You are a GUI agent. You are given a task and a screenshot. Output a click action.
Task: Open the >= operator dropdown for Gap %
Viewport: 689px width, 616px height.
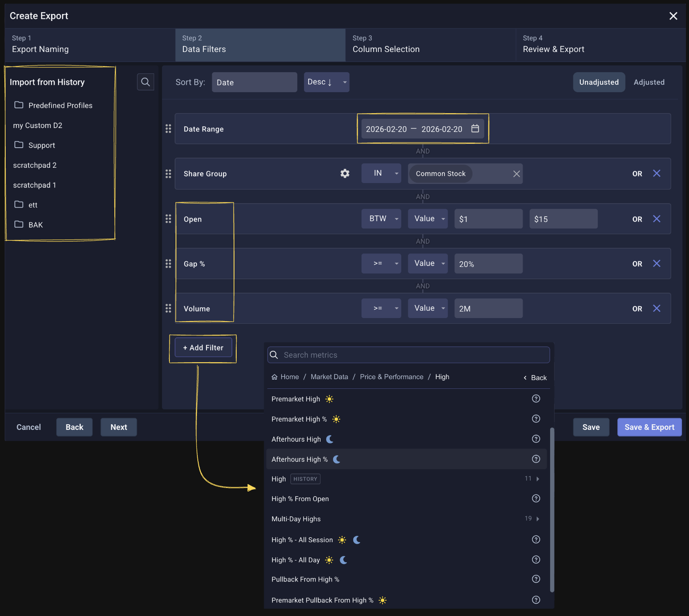pyautogui.click(x=381, y=263)
